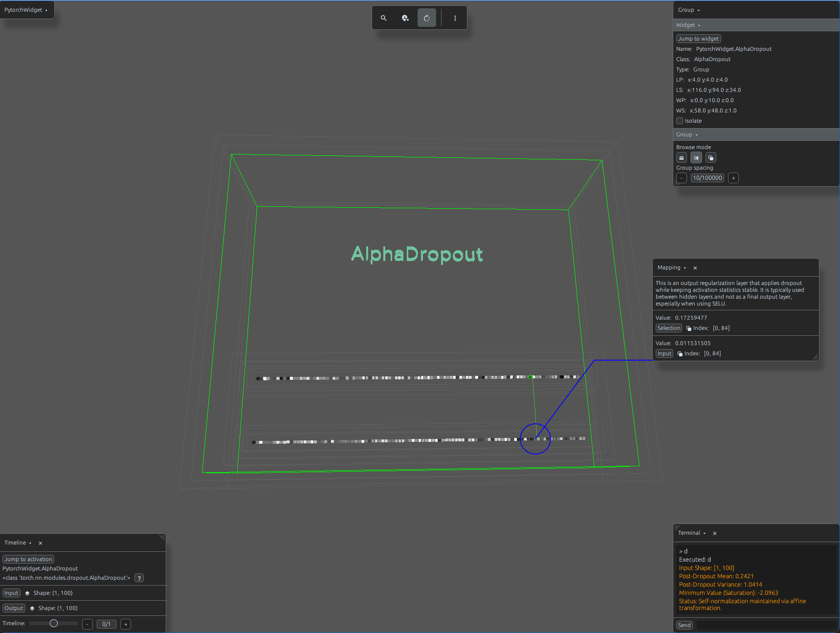Open the PytorchWidget breadcrumb menu
This screenshot has width=840, height=633.
(x=26, y=10)
